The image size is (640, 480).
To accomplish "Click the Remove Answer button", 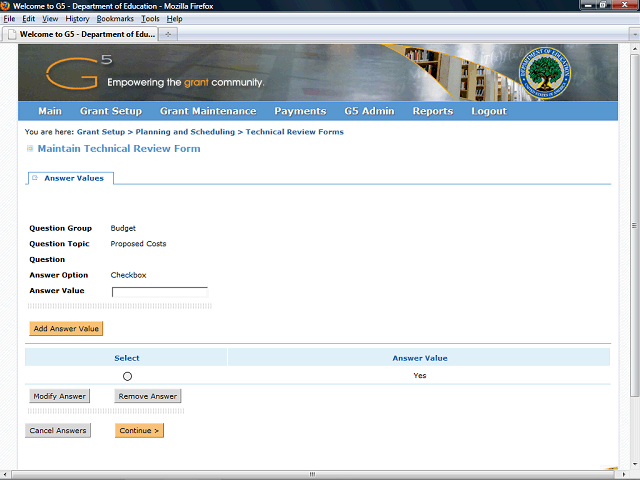I will [148, 396].
